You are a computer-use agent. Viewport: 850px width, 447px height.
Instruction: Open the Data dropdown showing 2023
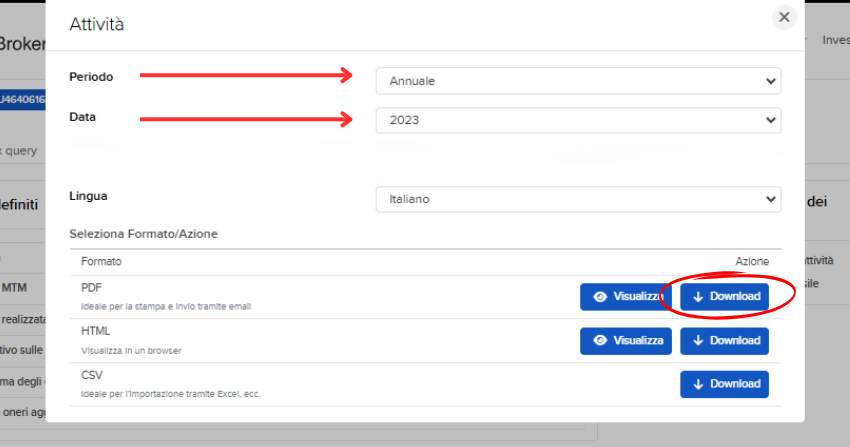(578, 120)
